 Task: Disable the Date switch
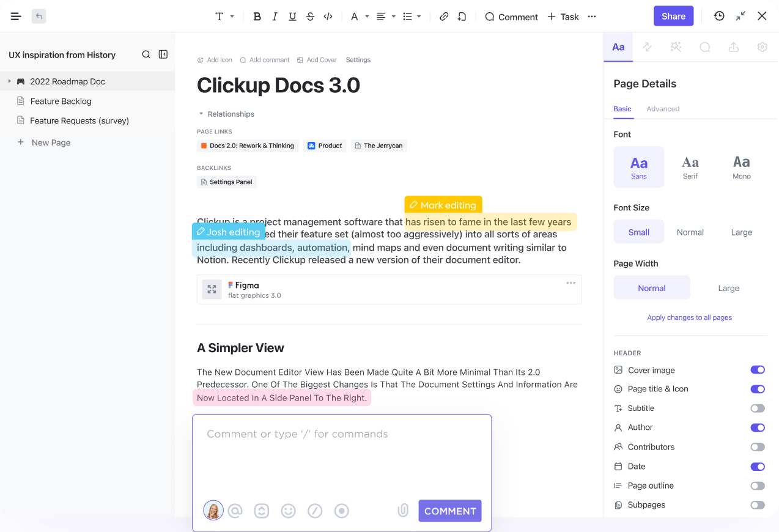[758, 467]
